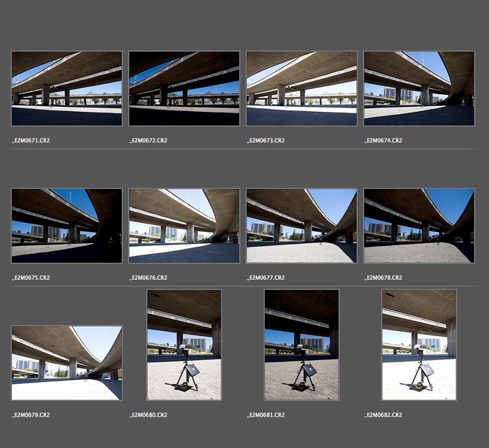Select the portrait tripod thumbnail _E2M0680.CR2
The width and height of the screenshot is (489, 448).
pyautogui.click(x=184, y=345)
